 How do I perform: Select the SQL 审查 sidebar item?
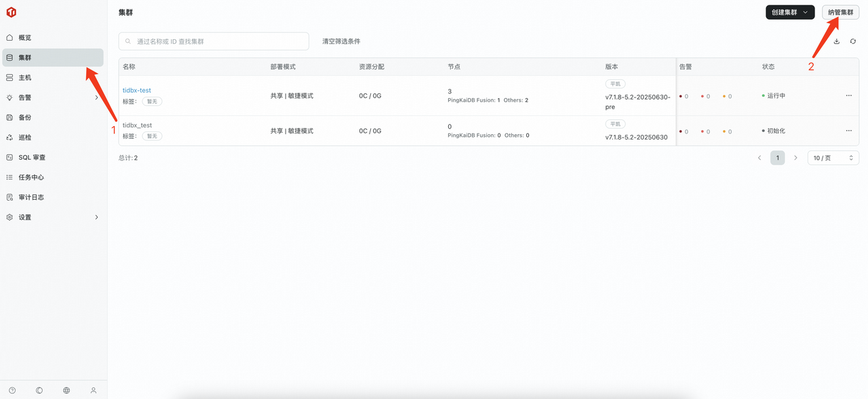[32, 157]
